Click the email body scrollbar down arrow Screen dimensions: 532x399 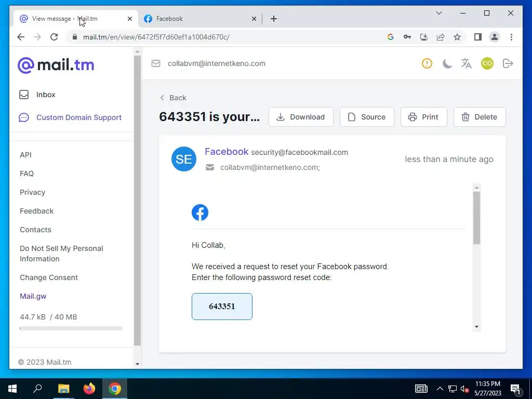click(477, 327)
